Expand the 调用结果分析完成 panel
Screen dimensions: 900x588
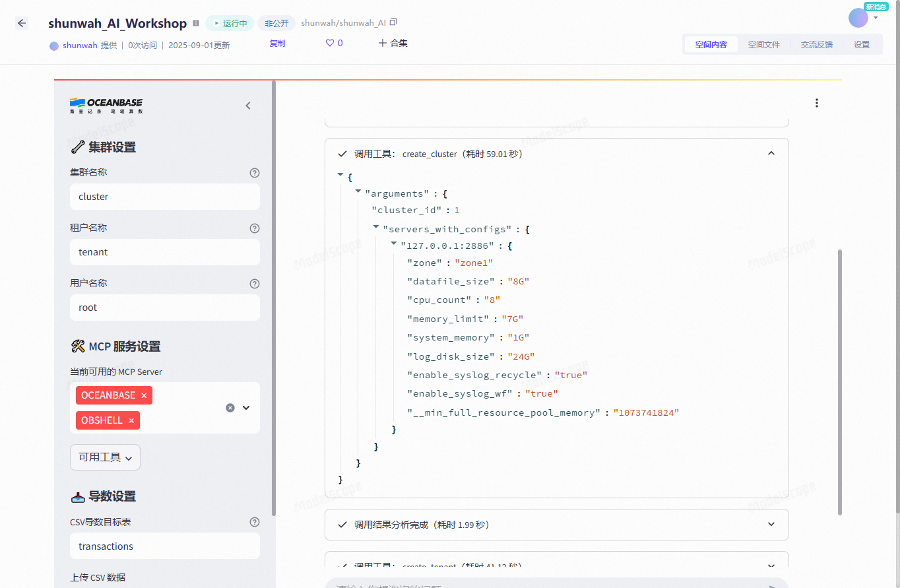point(771,525)
